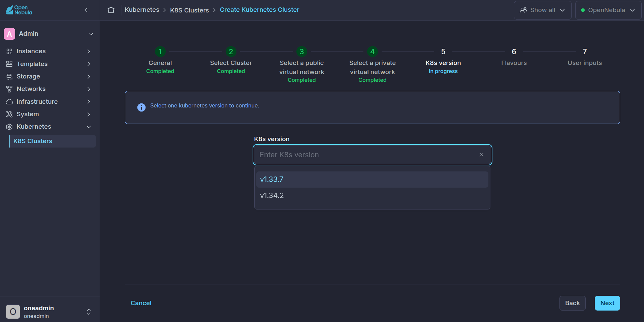Viewport: 644px width, 322px height.
Task: Expand the Templates menu chevron
Action: pos(89,64)
